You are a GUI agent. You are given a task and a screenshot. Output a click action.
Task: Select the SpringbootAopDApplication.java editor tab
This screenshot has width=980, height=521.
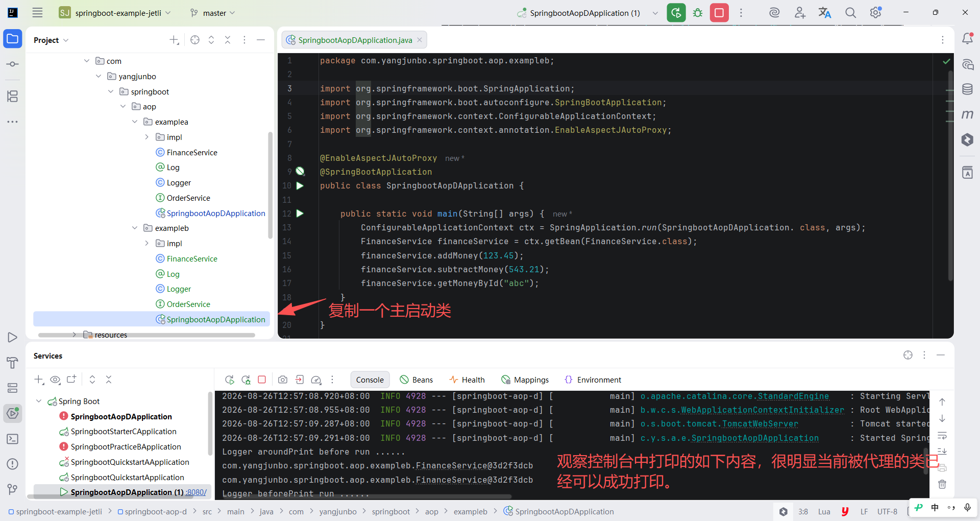355,40
